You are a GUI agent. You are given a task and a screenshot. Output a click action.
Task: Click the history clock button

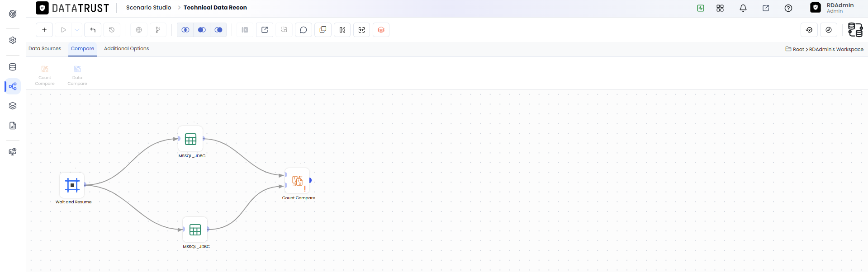point(112,30)
